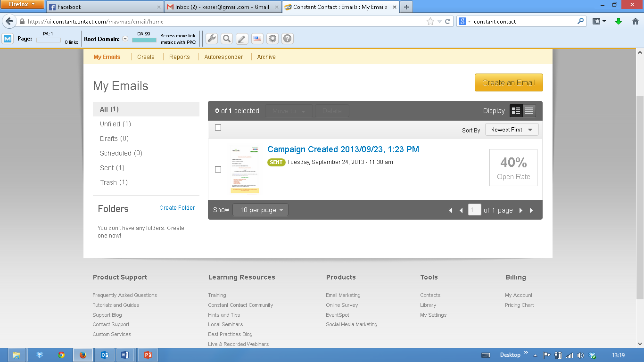Image resolution: width=644 pixels, height=362 pixels.
Task: Open the Pricing Chart footer link
Action: [520, 305]
